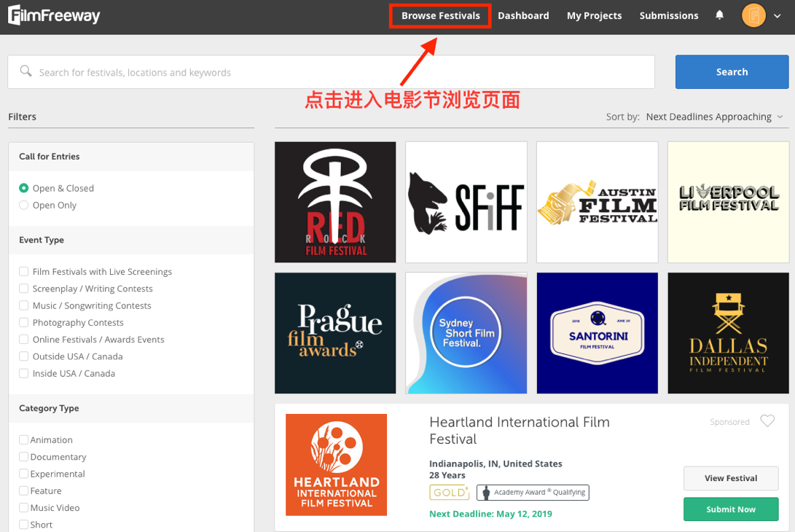Screen dimensions: 795x532
Task: Open Santorini Film Festival thumbnail
Action: pos(598,333)
